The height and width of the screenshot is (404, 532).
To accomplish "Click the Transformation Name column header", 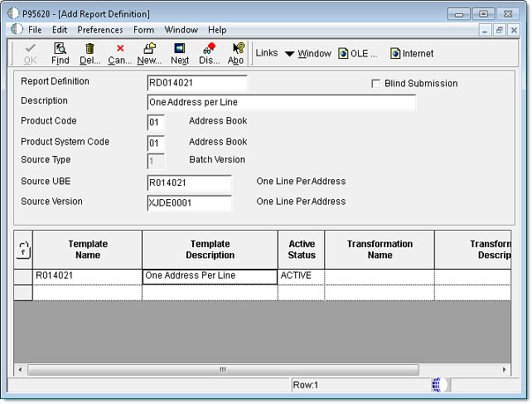I will [380, 250].
